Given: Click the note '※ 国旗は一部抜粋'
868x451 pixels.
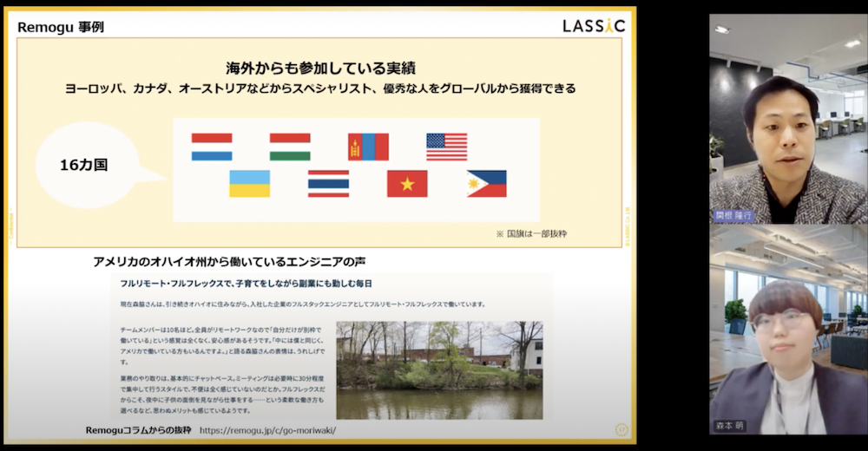Looking at the screenshot, I should 531,234.
